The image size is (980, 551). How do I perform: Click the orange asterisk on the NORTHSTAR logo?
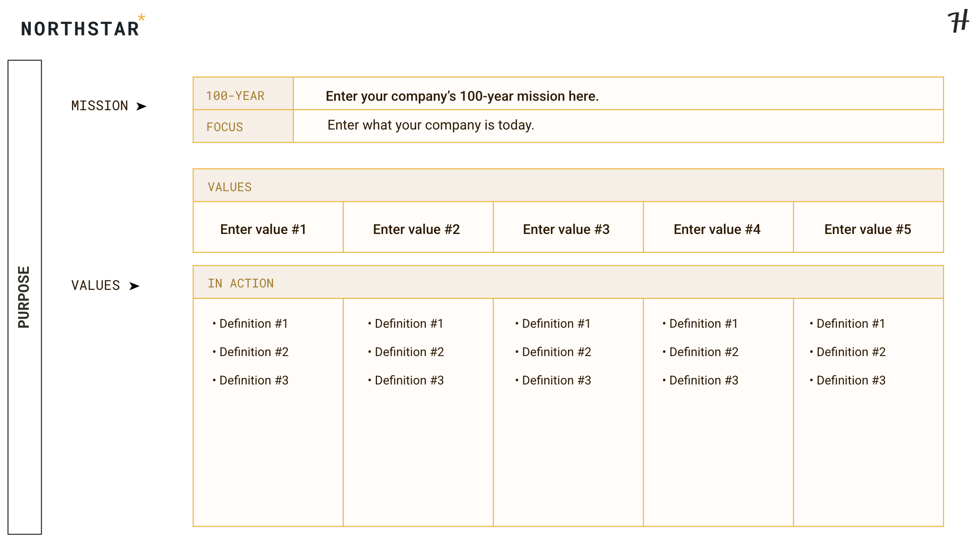[141, 17]
